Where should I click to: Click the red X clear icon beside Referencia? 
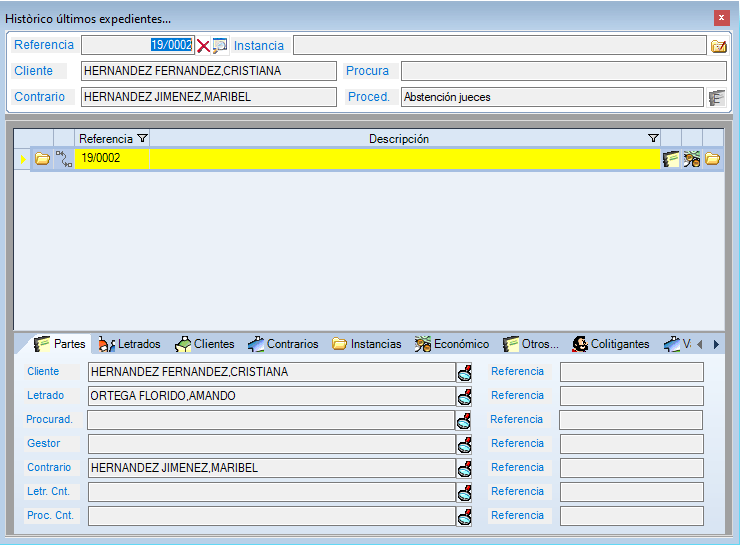[x=203, y=45]
